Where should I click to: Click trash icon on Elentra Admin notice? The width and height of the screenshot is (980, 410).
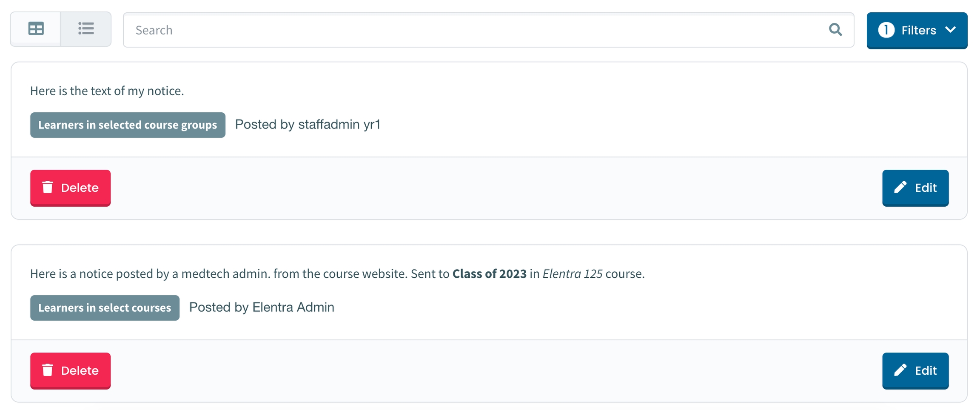pos(48,370)
